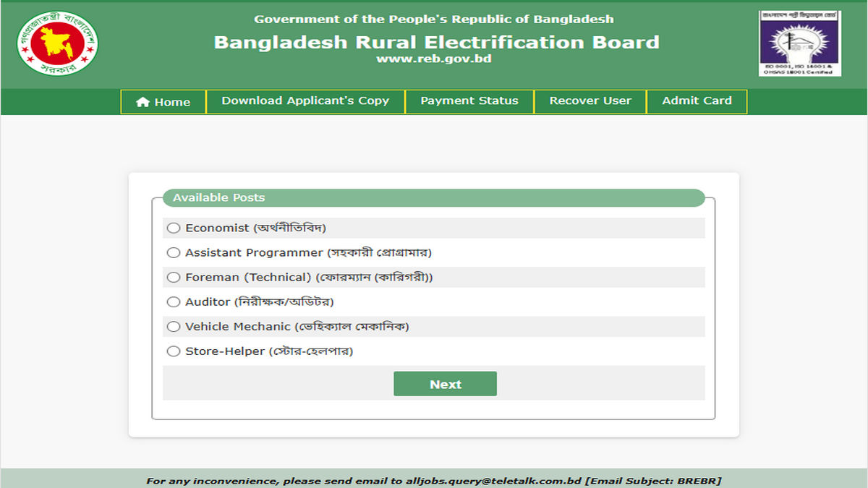Click the Vehicle Mechanic label text
Image resolution: width=868 pixels, height=488 pixels.
(297, 326)
